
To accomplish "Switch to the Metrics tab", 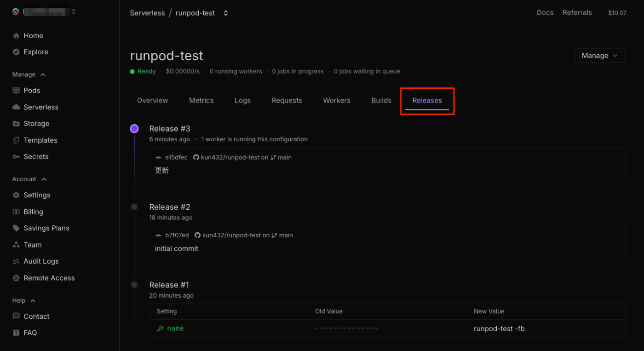I will pos(201,100).
